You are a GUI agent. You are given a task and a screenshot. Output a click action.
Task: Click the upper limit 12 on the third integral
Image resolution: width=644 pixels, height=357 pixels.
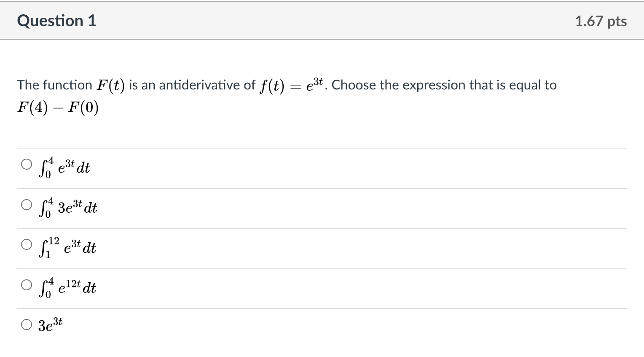(x=53, y=241)
